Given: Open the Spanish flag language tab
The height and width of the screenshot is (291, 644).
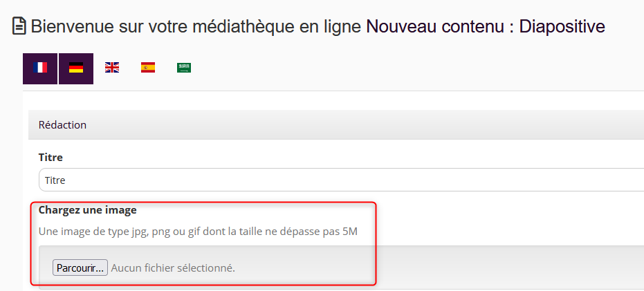Looking at the screenshot, I should [148, 68].
